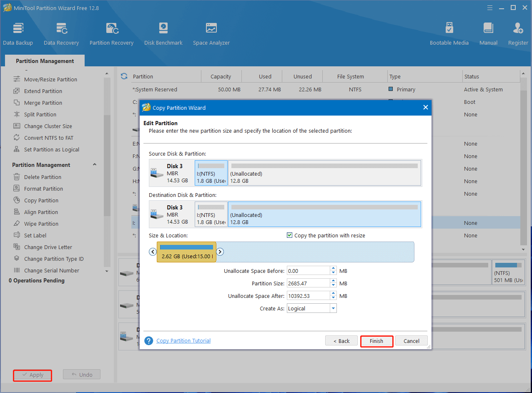Click the Unallocate Space Before input field
The width and height of the screenshot is (532, 393).
pos(309,271)
